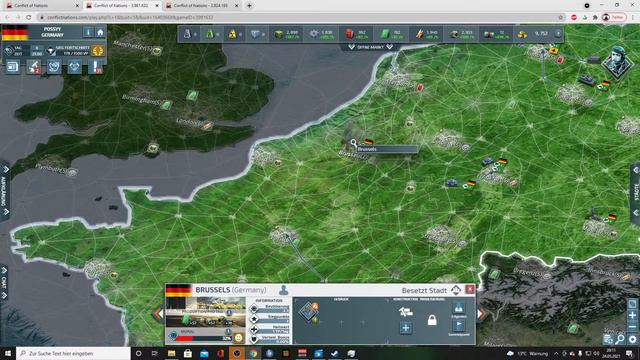The image size is (640, 360).
Task: Open the map search magnifier icon
Action: pyautogui.click(x=620, y=339)
